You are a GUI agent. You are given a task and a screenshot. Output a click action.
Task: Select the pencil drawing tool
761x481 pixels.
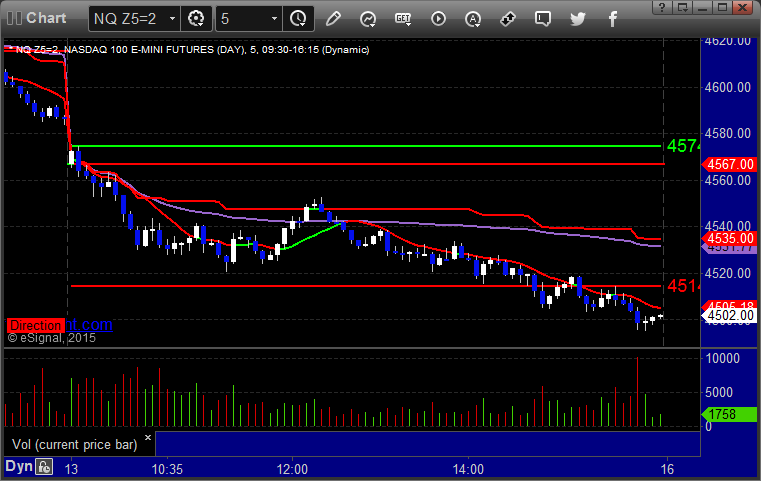coord(333,19)
